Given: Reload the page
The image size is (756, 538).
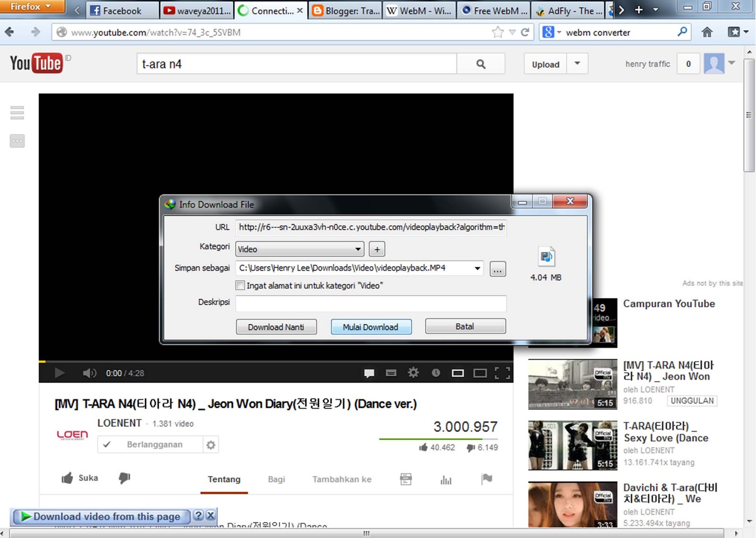Looking at the screenshot, I should [525, 32].
